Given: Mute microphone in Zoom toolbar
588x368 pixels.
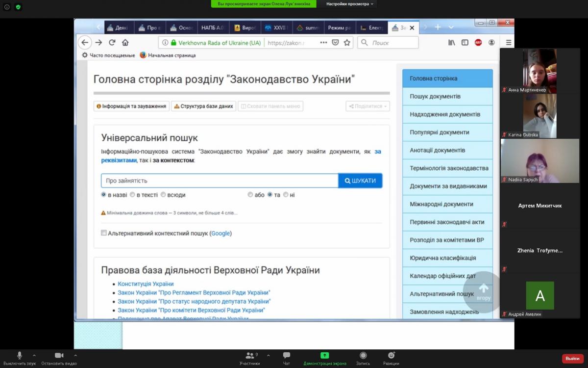Looking at the screenshot, I should point(20,358).
